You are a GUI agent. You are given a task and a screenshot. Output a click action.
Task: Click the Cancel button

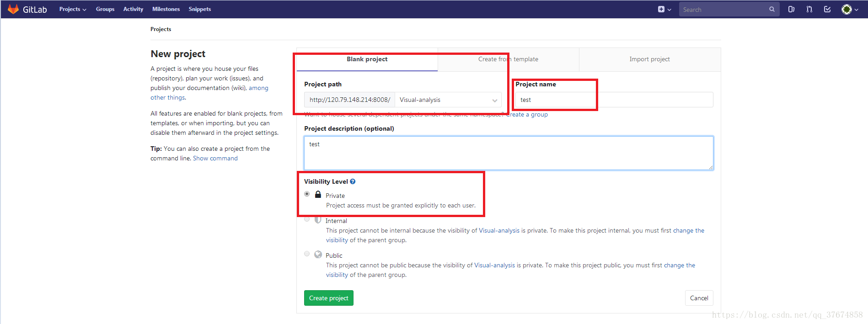[x=699, y=298]
